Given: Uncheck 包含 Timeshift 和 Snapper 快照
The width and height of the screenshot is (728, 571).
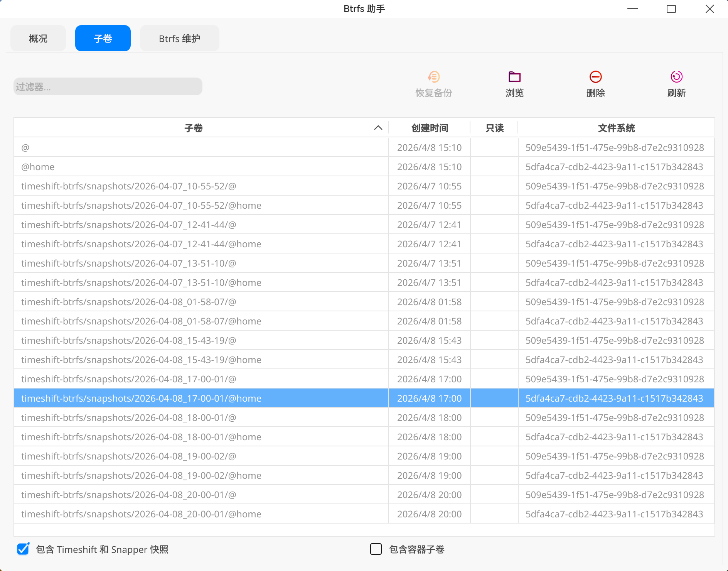Looking at the screenshot, I should pyautogui.click(x=23, y=549).
